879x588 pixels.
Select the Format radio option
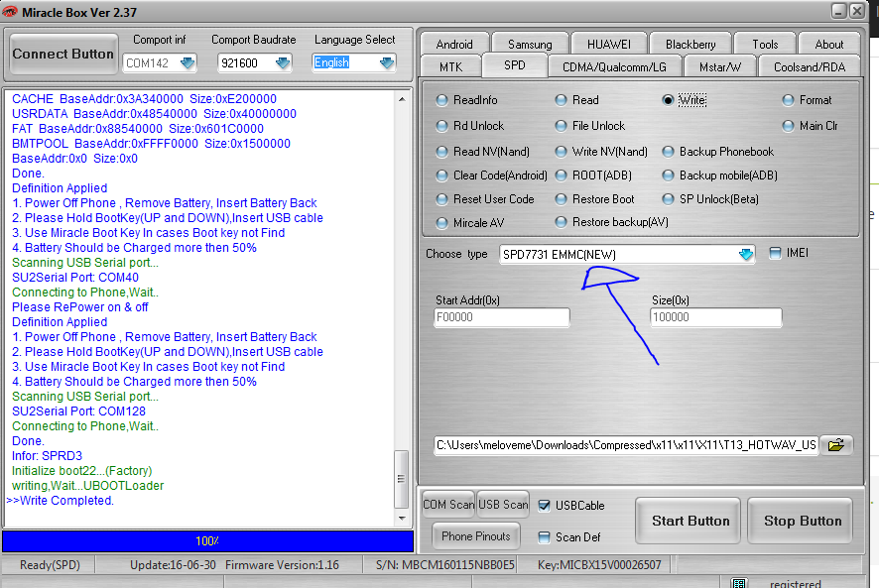coord(788,100)
